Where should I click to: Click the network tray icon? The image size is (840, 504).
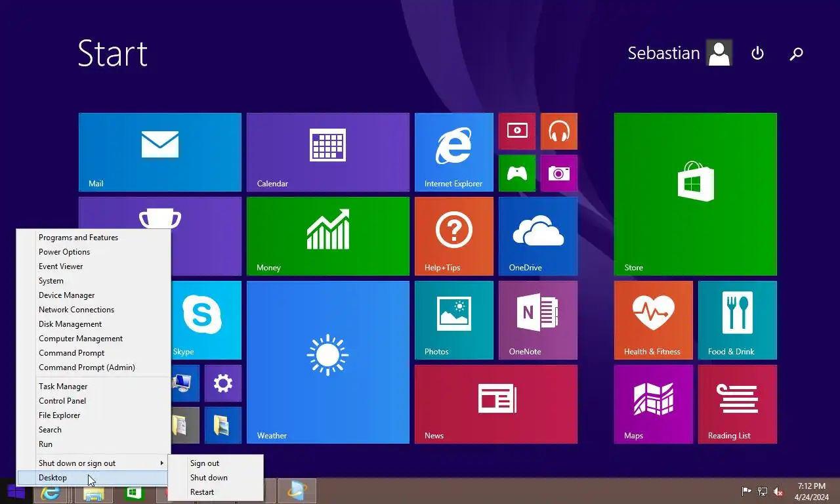[x=763, y=492]
